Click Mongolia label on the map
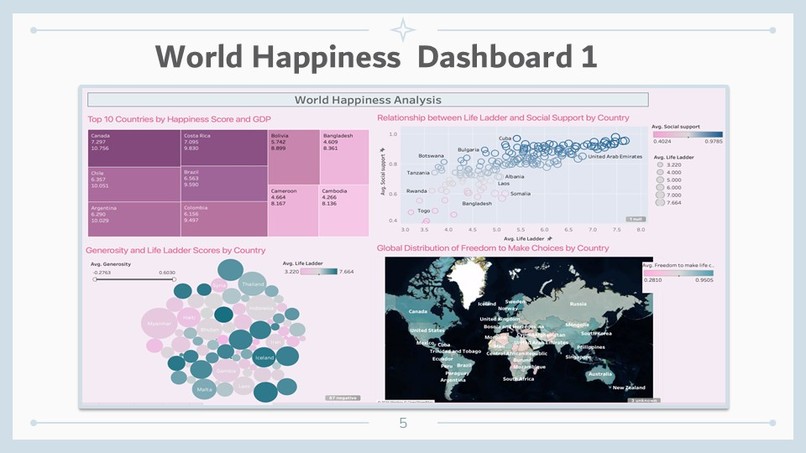806x453 pixels. click(x=577, y=324)
